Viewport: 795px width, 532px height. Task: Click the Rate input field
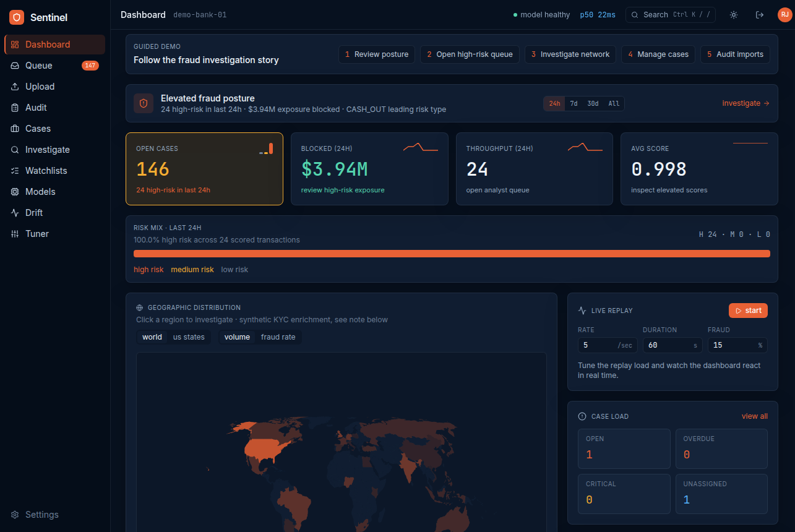[608, 345]
